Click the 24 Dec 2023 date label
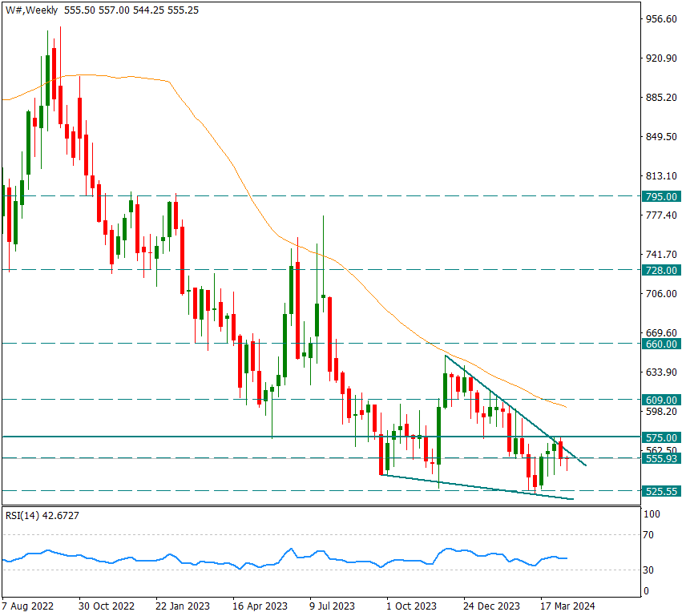The image size is (686, 616). tap(491, 606)
